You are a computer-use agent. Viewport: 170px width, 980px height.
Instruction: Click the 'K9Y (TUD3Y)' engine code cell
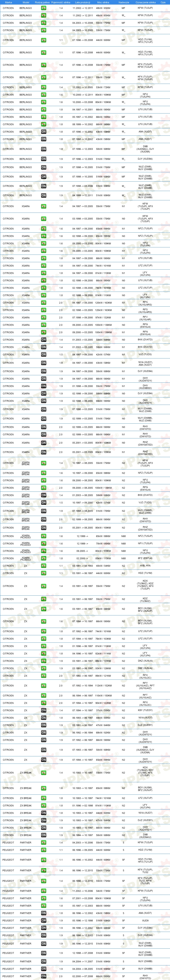[145, 711]
